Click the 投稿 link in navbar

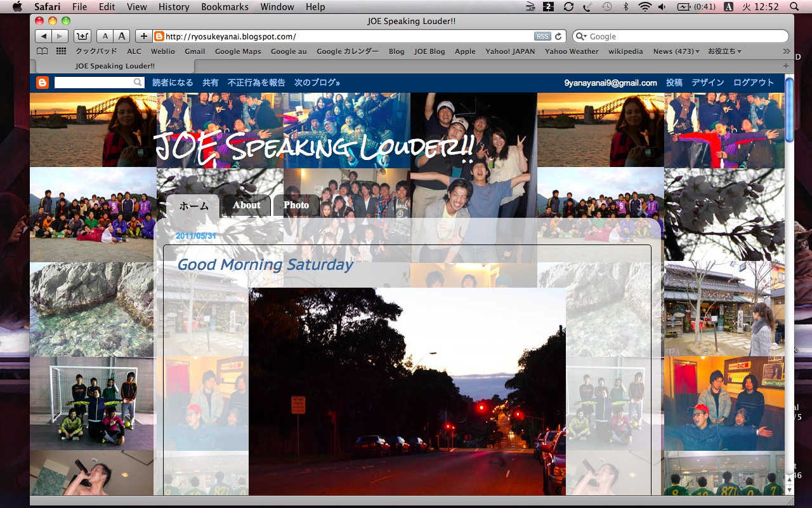(674, 83)
